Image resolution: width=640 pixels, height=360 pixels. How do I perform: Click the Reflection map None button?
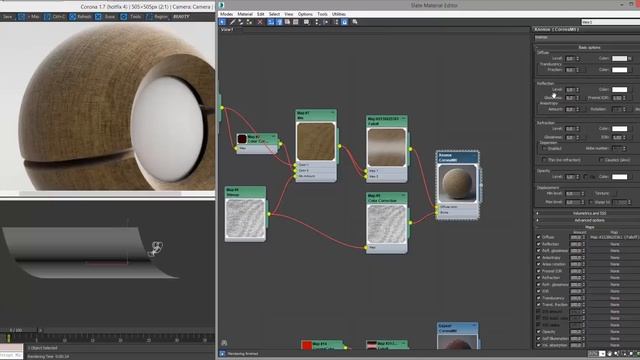pyautogui.click(x=614, y=244)
